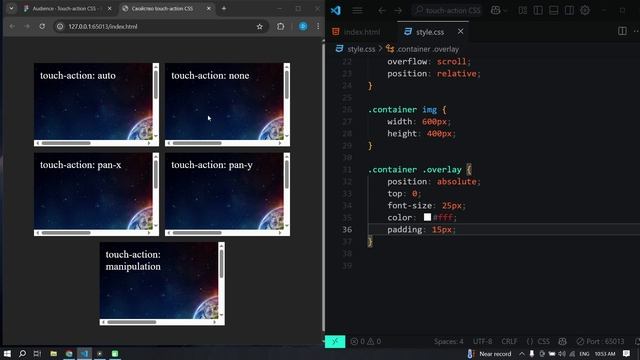Open Task View on the taskbar
This screenshot has height=360, width=640.
(38, 353)
